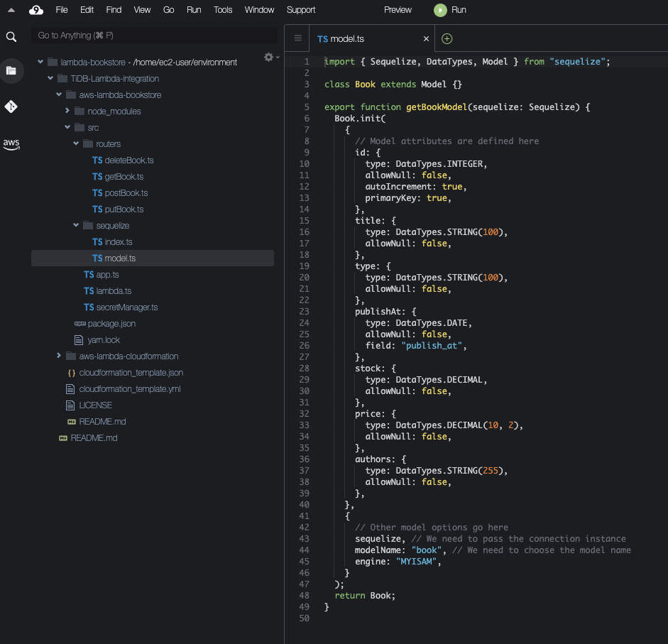
Task: Close the model.ts tab
Action: click(x=426, y=39)
